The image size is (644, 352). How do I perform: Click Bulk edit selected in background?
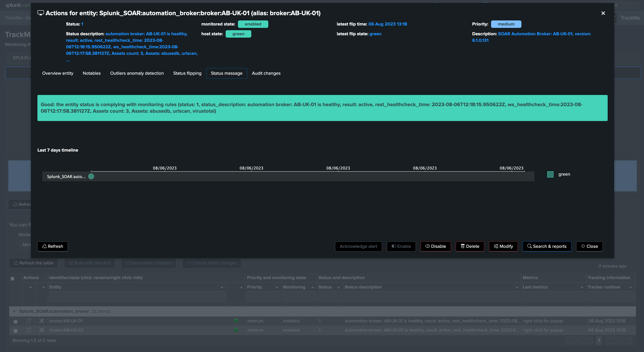89,263
